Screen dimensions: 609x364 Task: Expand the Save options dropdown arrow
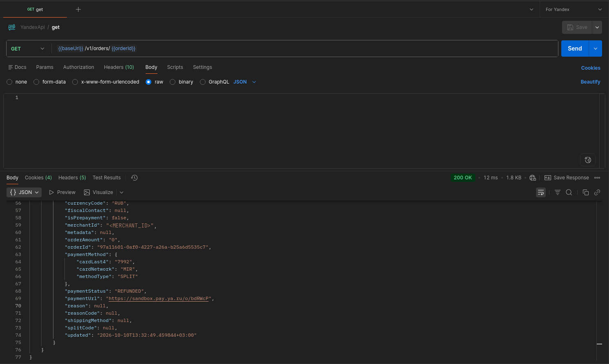coord(597,27)
